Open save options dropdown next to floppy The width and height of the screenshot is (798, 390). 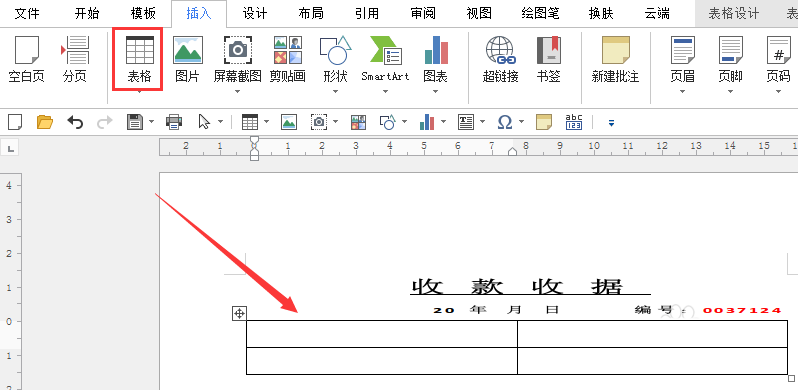coord(152,122)
